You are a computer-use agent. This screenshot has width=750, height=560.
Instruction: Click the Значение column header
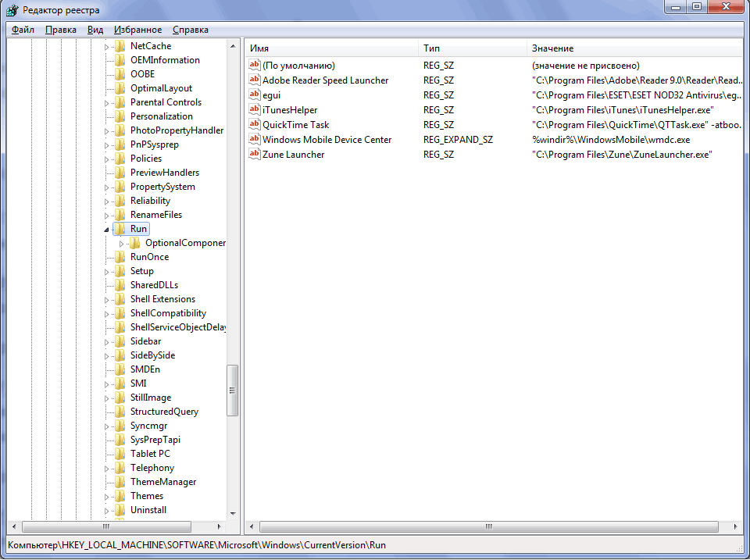pos(633,48)
